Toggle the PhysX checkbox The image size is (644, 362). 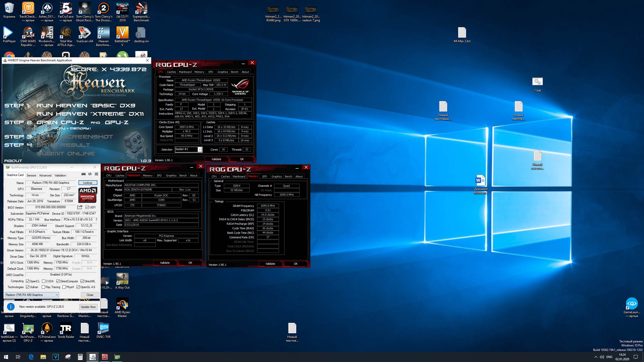tap(64, 287)
